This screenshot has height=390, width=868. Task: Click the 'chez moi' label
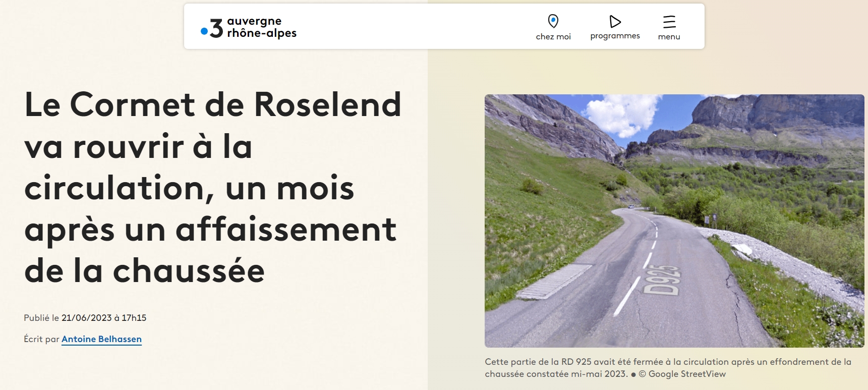click(553, 37)
